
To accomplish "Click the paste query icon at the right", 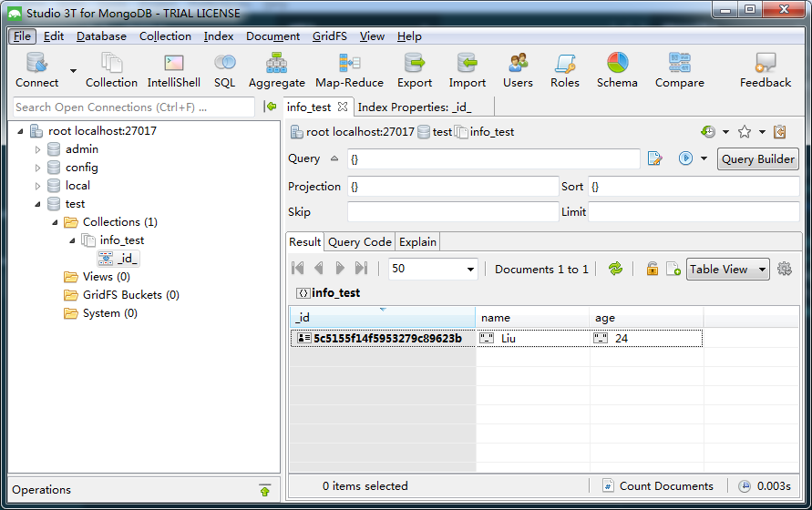I will point(779,131).
